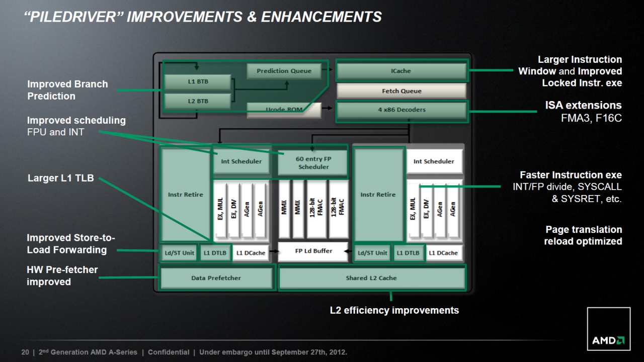This screenshot has height=362, width=644.
Task: Click the "Confidential" footer text
Action: click(169, 352)
